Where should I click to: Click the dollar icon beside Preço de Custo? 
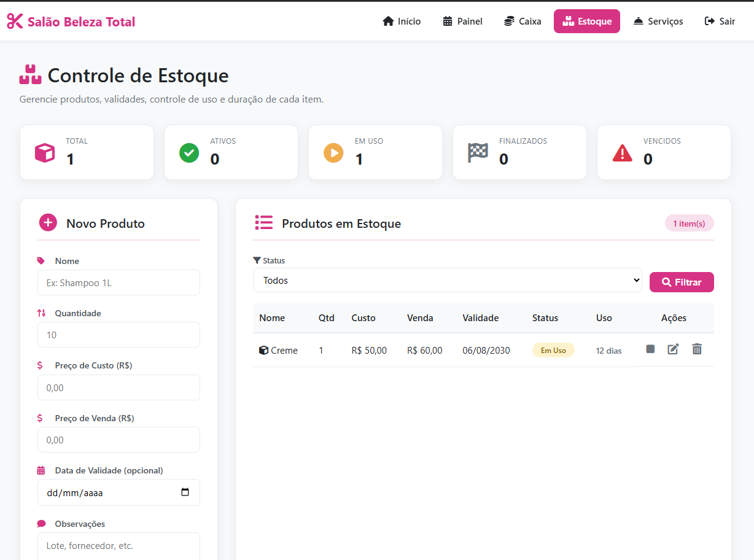[40, 365]
